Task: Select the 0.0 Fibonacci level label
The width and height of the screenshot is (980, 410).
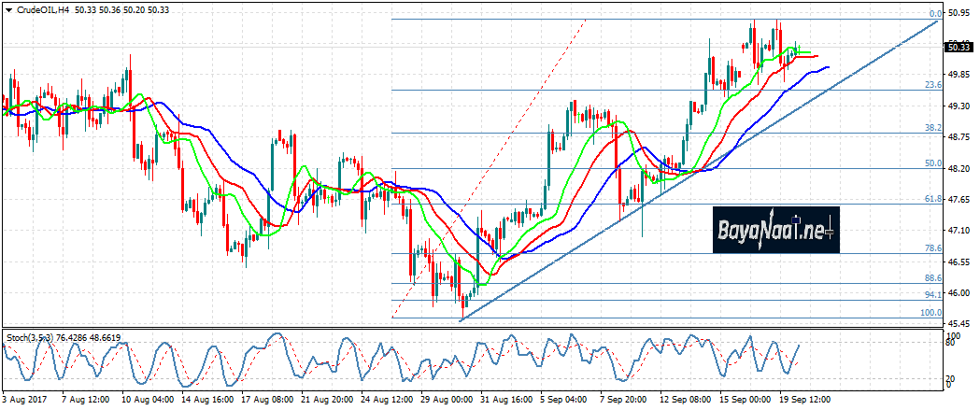Action: [x=935, y=14]
